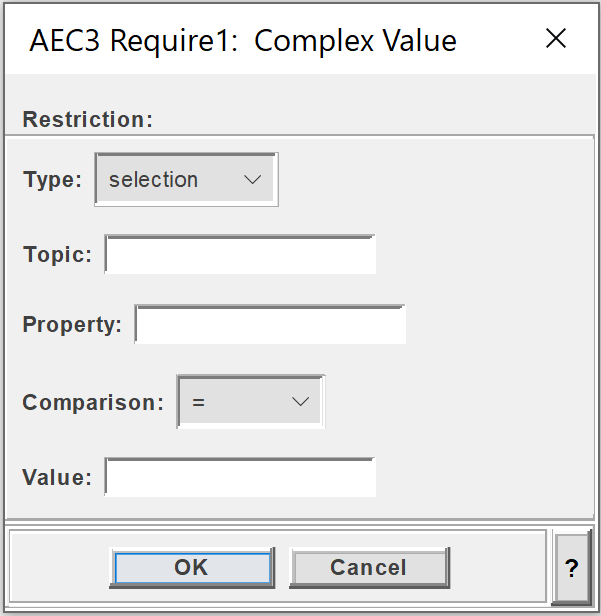Click the bottom button bar background
Image resolution: width=601 pixels, height=616 pixels.
point(497,567)
